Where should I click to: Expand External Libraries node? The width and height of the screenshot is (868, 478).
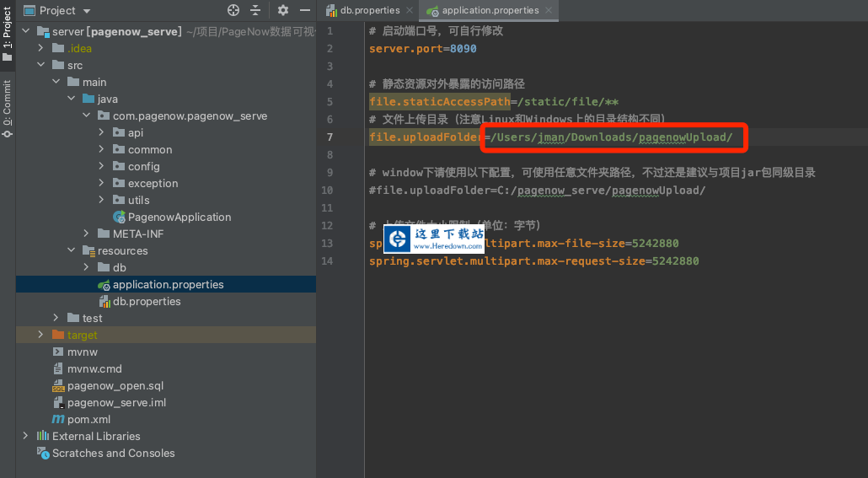[x=26, y=436]
